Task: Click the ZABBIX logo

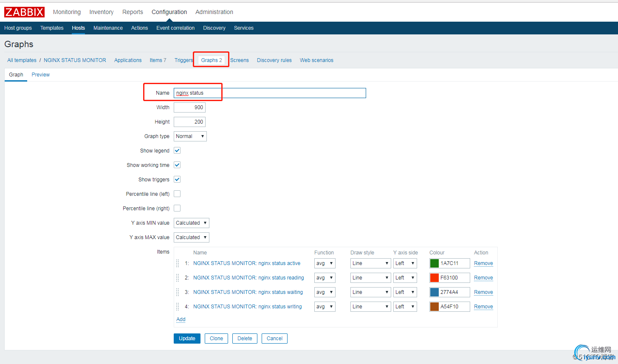Action: coord(24,12)
